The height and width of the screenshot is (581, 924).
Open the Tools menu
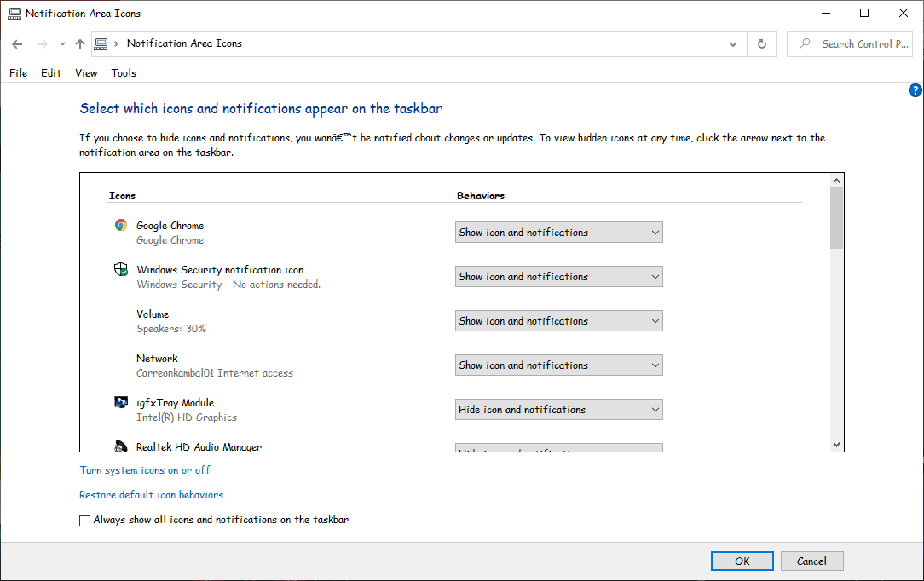click(124, 72)
